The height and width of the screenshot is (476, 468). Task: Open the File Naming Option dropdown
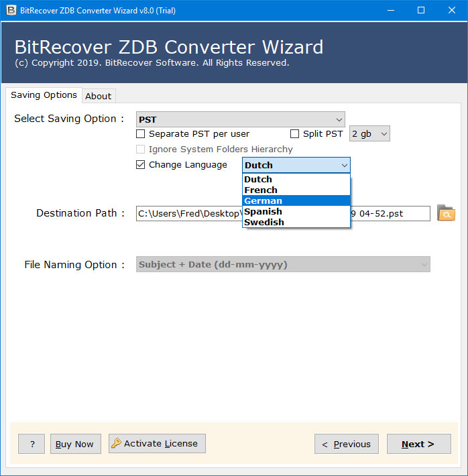283,264
